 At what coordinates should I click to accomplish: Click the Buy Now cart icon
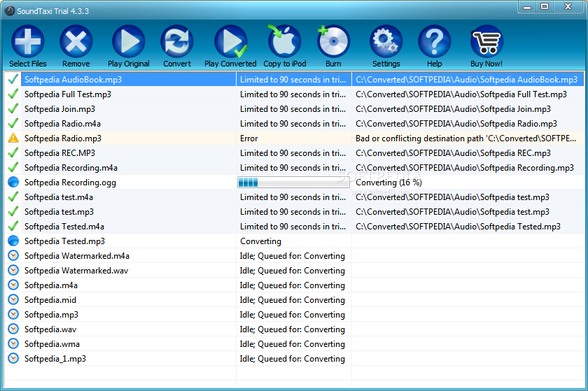point(486,41)
